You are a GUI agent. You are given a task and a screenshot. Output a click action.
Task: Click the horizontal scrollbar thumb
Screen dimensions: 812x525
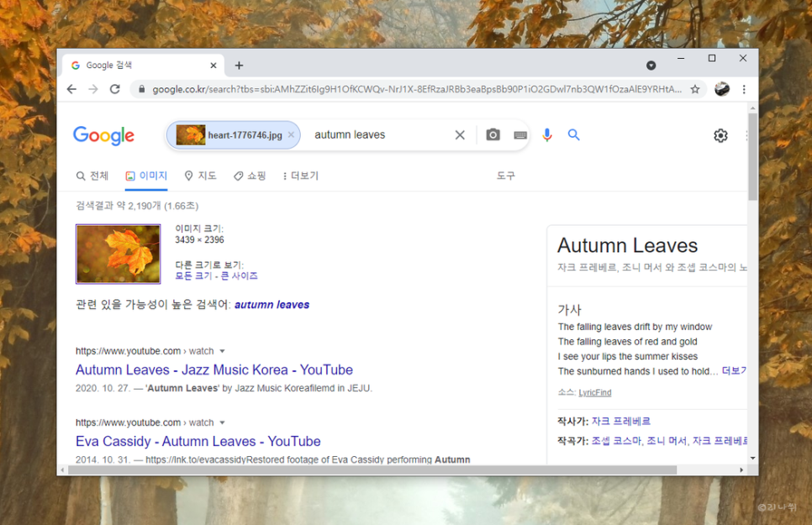(x=372, y=470)
